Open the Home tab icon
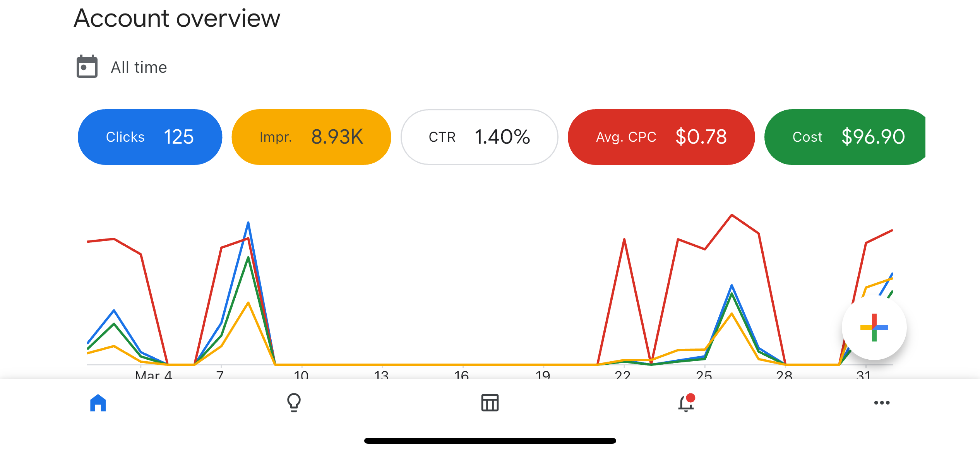Screen dimensions: 980x453 pos(98,403)
